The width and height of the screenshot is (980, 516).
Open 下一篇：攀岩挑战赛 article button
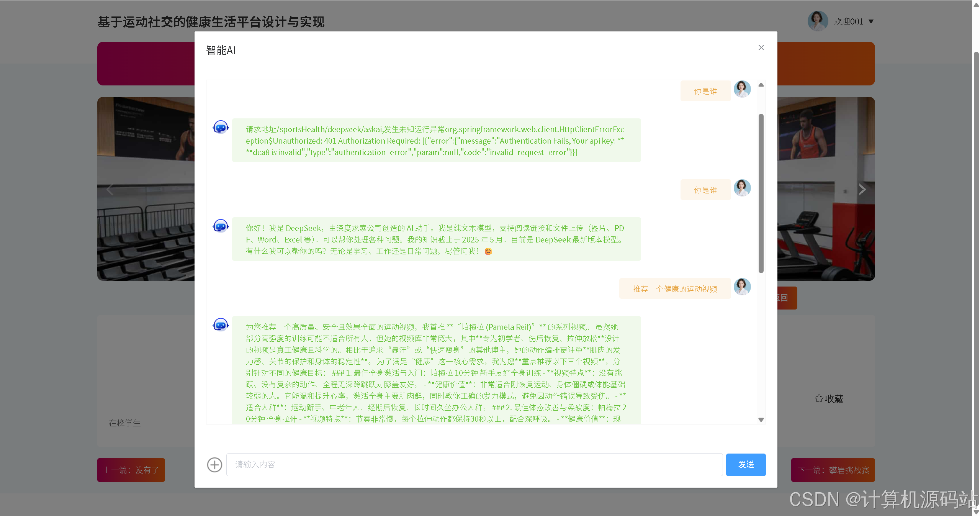point(833,470)
